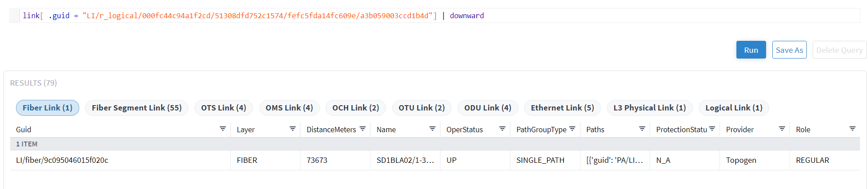
Task: Run the link query
Action: click(751, 50)
